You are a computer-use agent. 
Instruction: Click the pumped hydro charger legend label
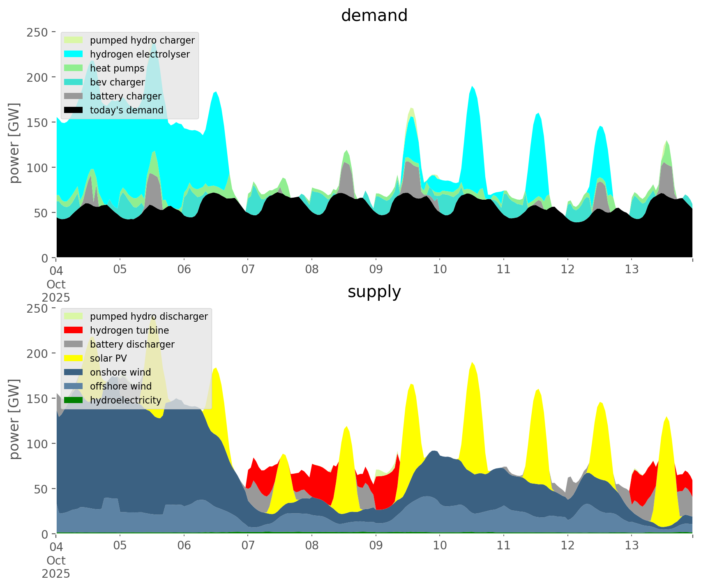[x=142, y=40]
